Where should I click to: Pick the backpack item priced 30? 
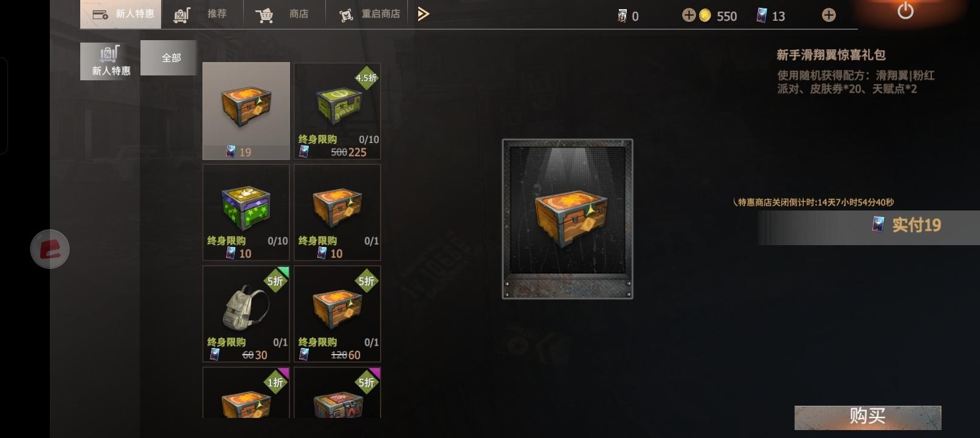coord(246,314)
